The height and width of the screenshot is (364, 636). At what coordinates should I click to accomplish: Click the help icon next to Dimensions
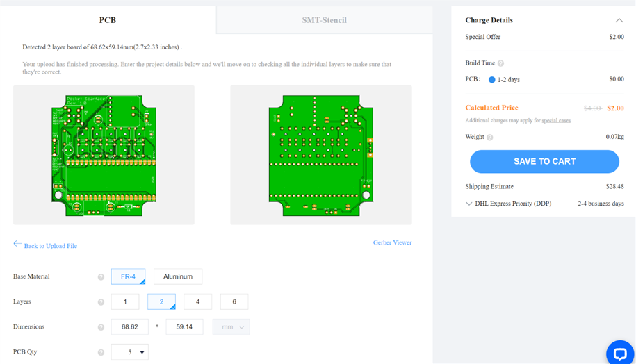[101, 327]
